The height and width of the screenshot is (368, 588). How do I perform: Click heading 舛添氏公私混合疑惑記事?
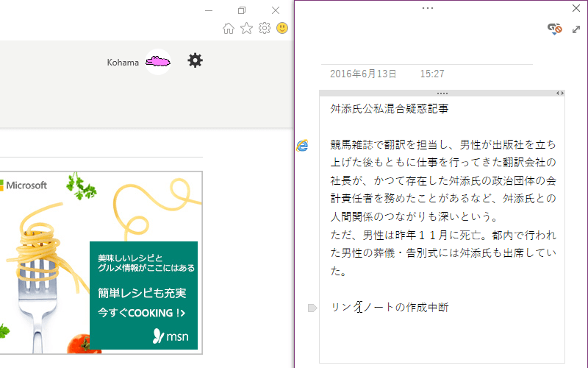tap(390, 109)
